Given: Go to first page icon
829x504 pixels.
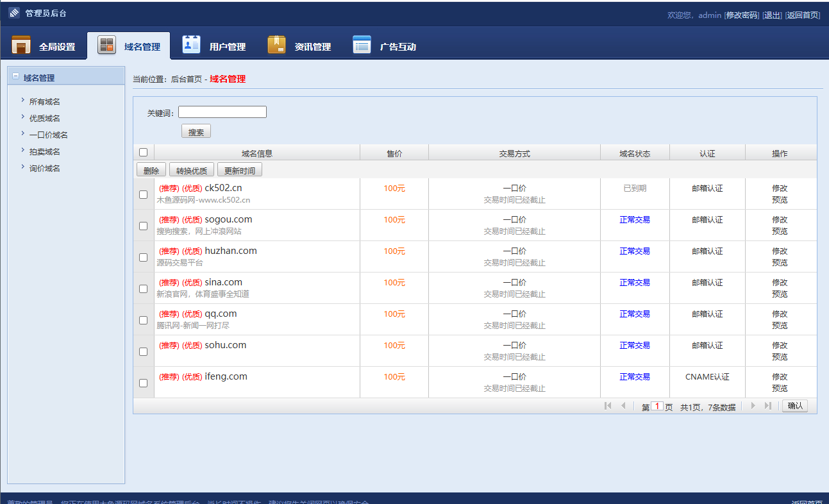Looking at the screenshot, I should pyautogui.click(x=608, y=406).
